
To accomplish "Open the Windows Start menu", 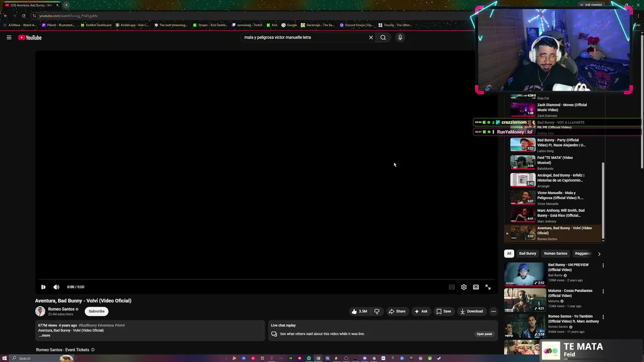I will [x=5, y=358].
